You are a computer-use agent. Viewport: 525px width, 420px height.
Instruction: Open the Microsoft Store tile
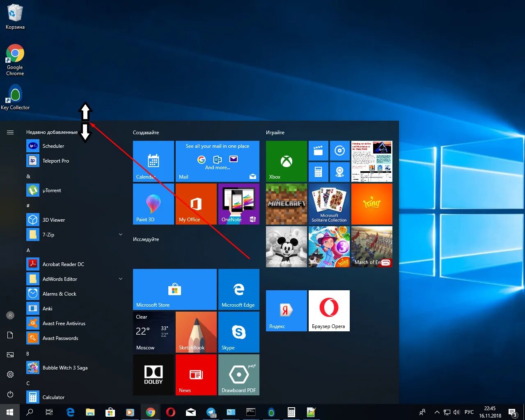[175, 289]
